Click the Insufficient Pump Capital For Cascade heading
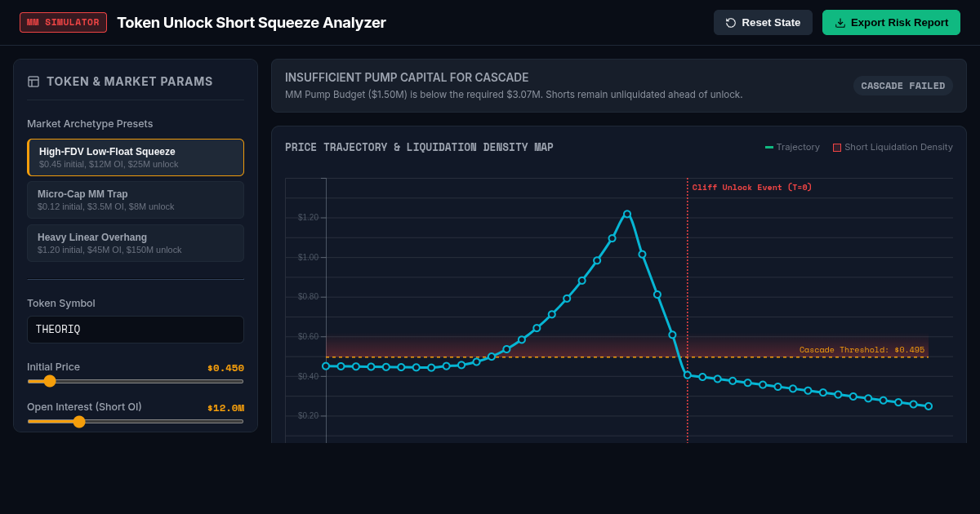This screenshot has height=514, width=980. coord(407,78)
